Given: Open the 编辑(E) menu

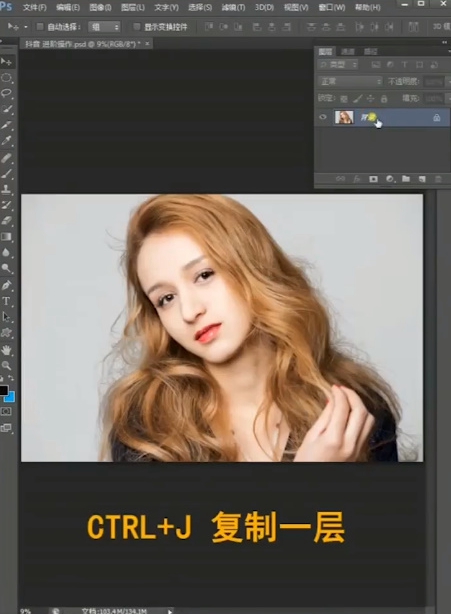Looking at the screenshot, I should [68, 7].
